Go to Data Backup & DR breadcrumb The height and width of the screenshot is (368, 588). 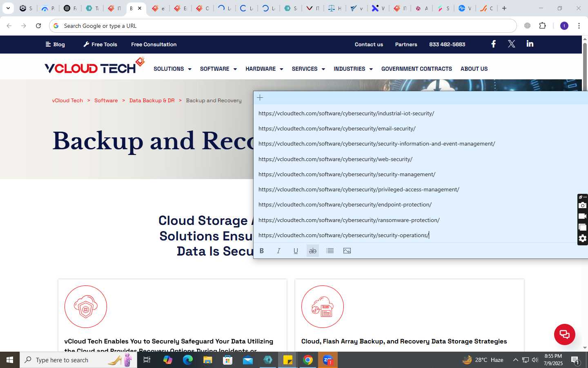click(x=152, y=101)
